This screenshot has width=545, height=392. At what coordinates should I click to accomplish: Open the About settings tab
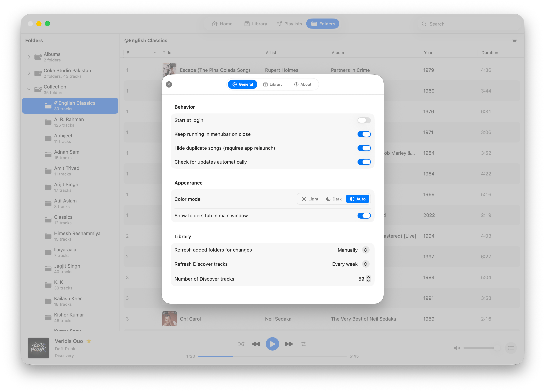tap(303, 84)
